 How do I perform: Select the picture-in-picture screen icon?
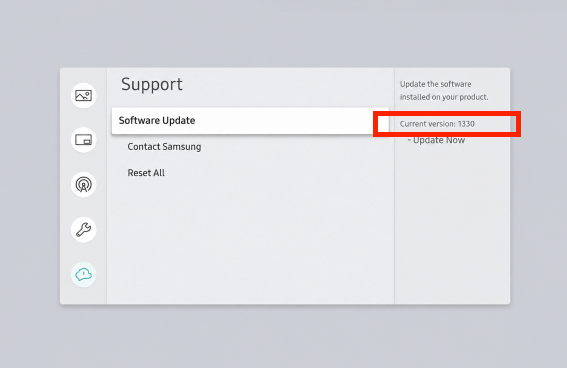84,140
